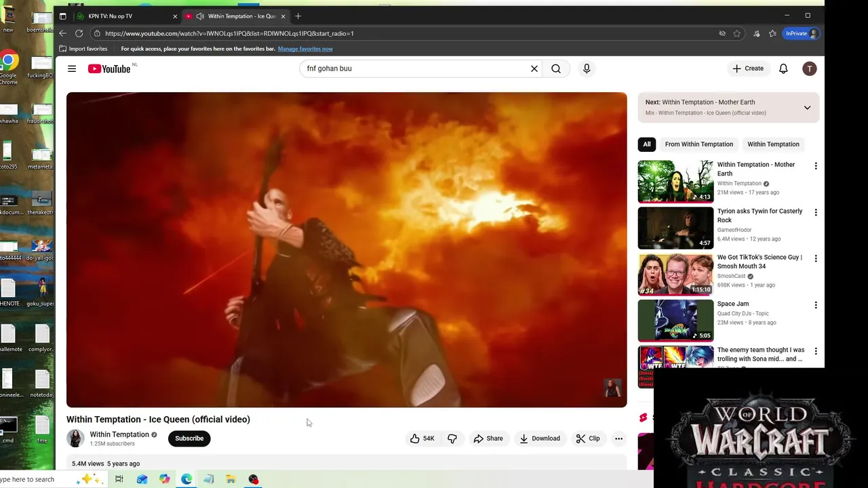Viewport: 868px width, 488px height.
Task: Open the media control music icon in toolbar
Action: point(757,33)
